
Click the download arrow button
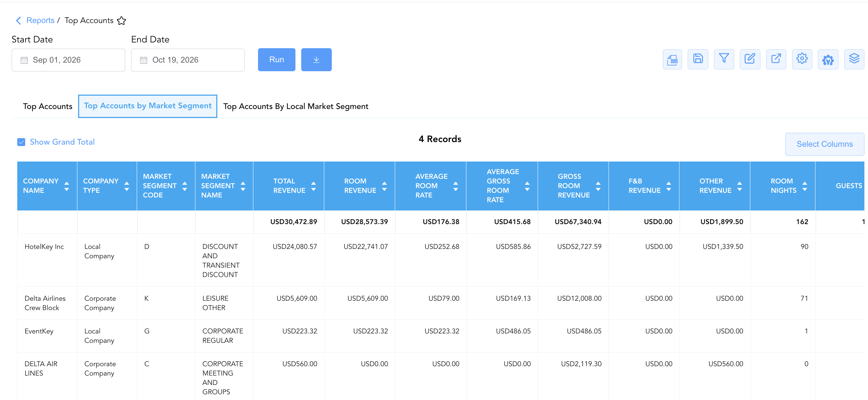pos(316,60)
